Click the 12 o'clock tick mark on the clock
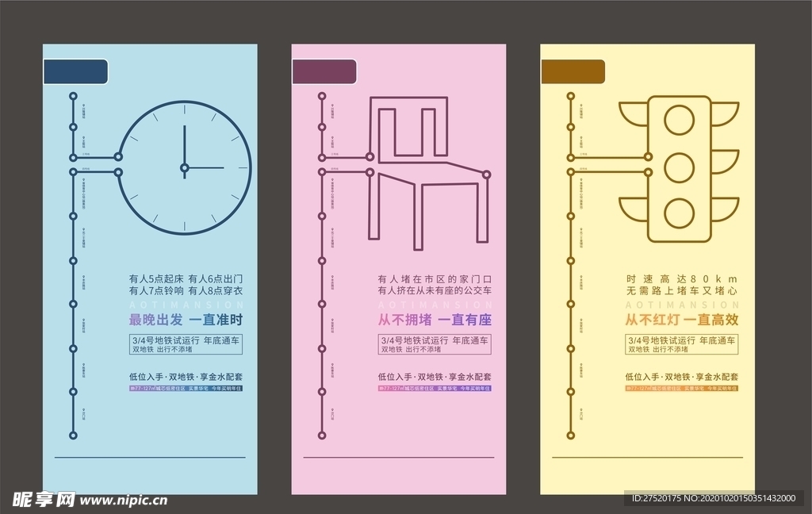Viewport: 812px width, 514px height. 184,111
